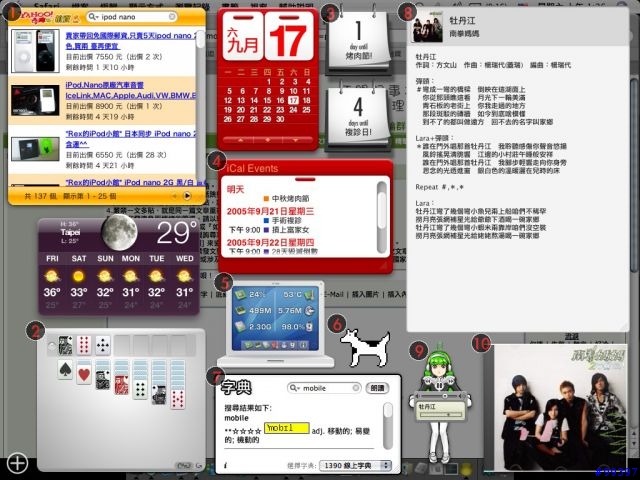Clear the 'ipod nano' search text

tap(172, 17)
